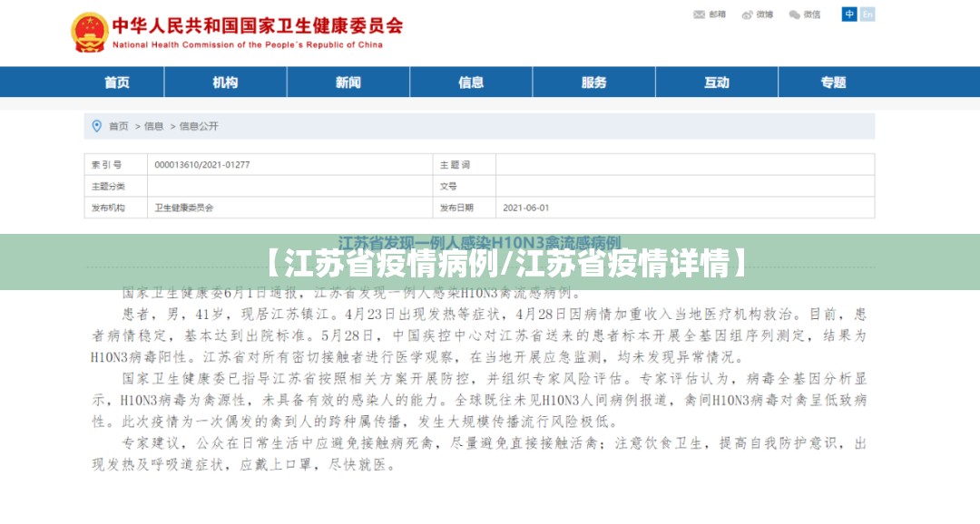Open 专题 in the navigation bar
The image size is (980, 524).
[833, 82]
